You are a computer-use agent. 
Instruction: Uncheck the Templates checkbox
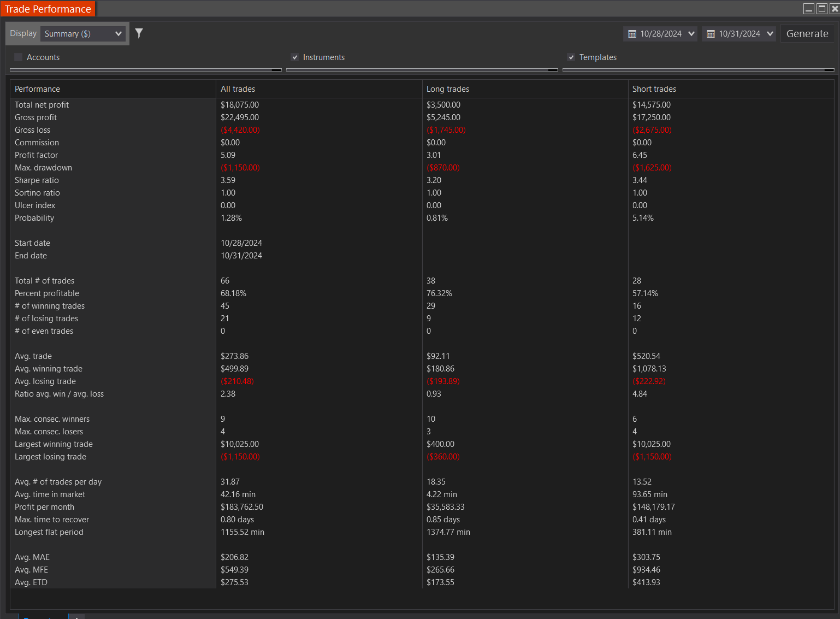point(571,57)
